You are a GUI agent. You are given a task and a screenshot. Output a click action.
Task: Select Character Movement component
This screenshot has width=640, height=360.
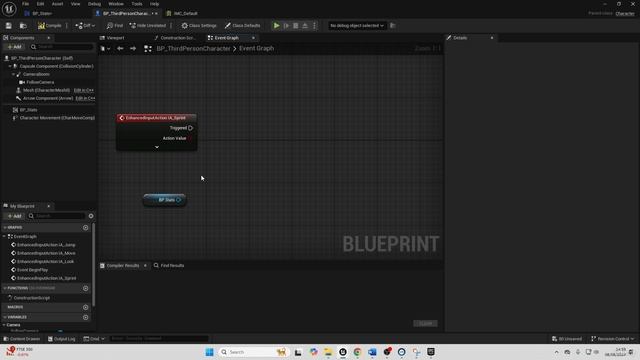click(x=57, y=118)
